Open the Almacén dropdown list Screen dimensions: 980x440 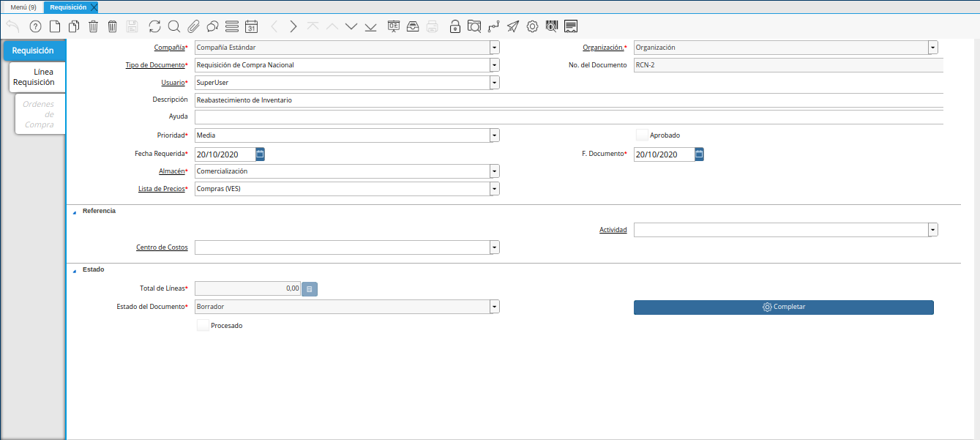pos(495,171)
